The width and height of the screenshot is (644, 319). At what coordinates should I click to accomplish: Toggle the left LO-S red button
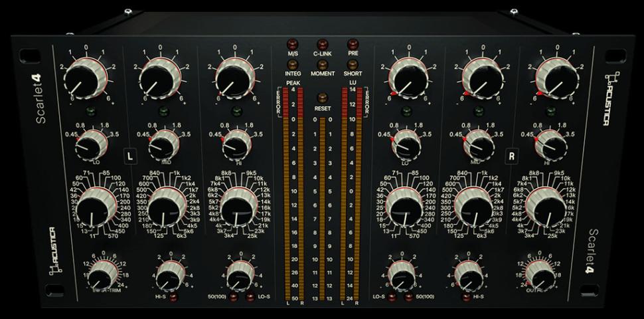click(x=250, y=296)
